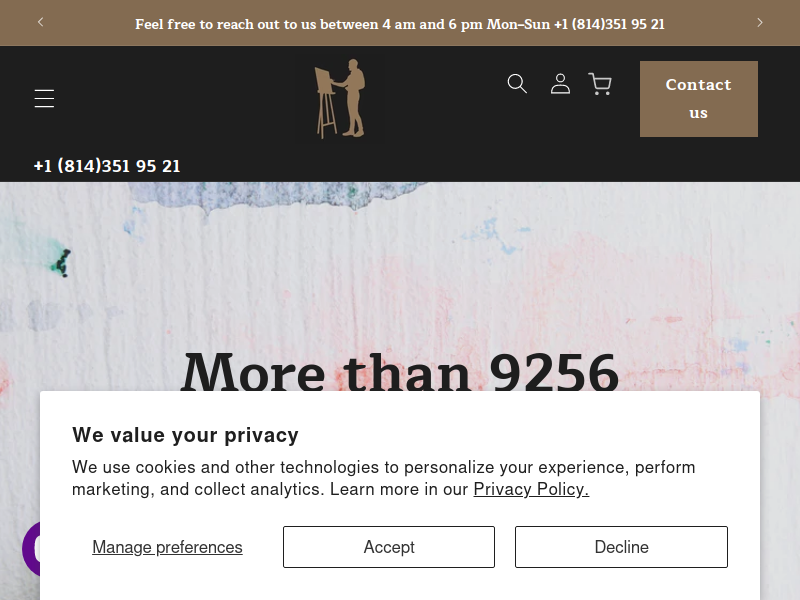Click the painter at easel logo
Viewport: 800px width, 600px height.
pos(340,98)
